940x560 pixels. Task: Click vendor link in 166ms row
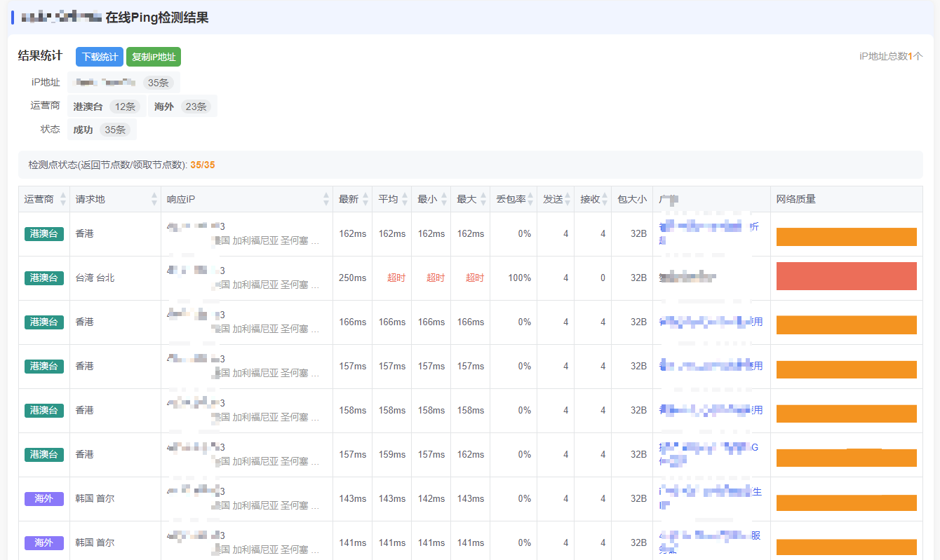[710, 322]
